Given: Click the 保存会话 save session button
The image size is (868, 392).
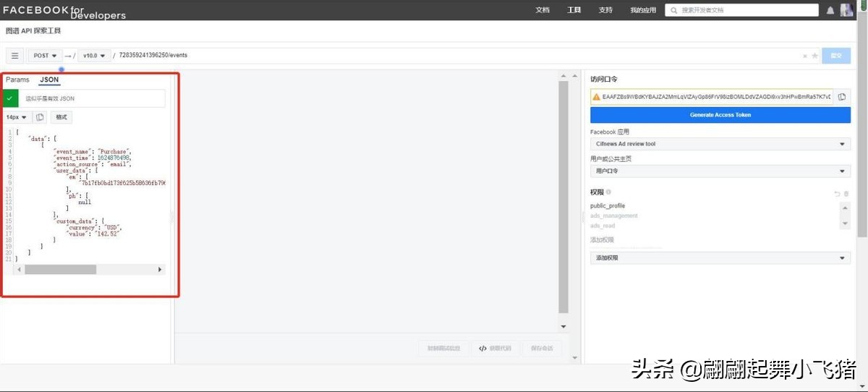Looking at the screenshot, I should [x=542, y=348].
